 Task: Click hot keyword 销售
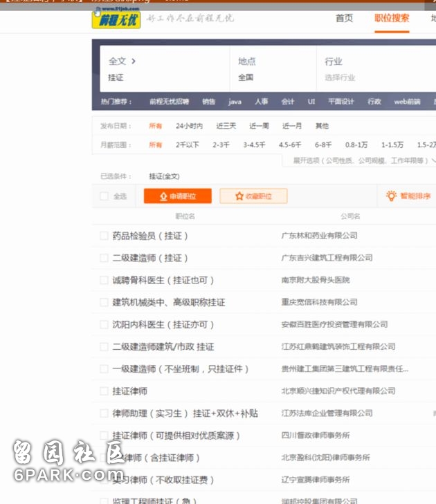[x=208, y=102]
